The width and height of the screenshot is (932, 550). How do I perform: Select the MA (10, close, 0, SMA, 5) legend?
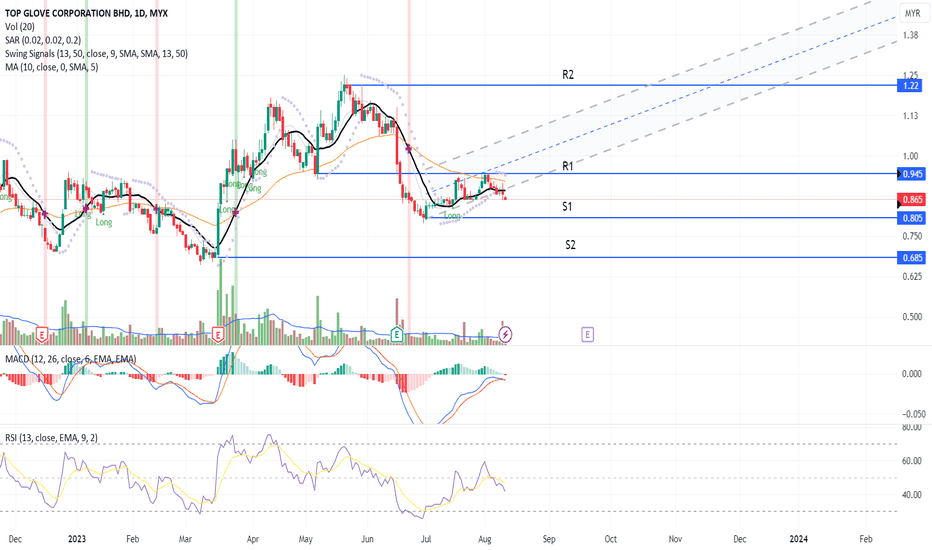[x=52, y=67]
